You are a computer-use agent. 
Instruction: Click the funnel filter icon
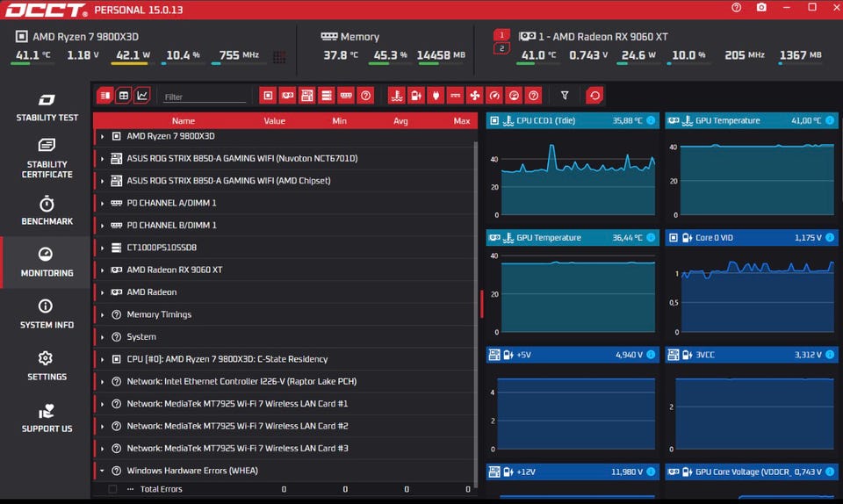(565, 96)
